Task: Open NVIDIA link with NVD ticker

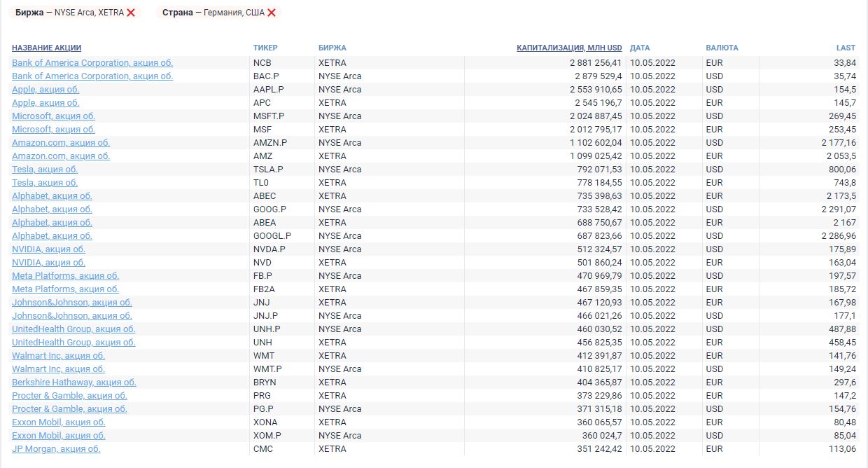Action: pyautogui.click(x=48, y=263)
